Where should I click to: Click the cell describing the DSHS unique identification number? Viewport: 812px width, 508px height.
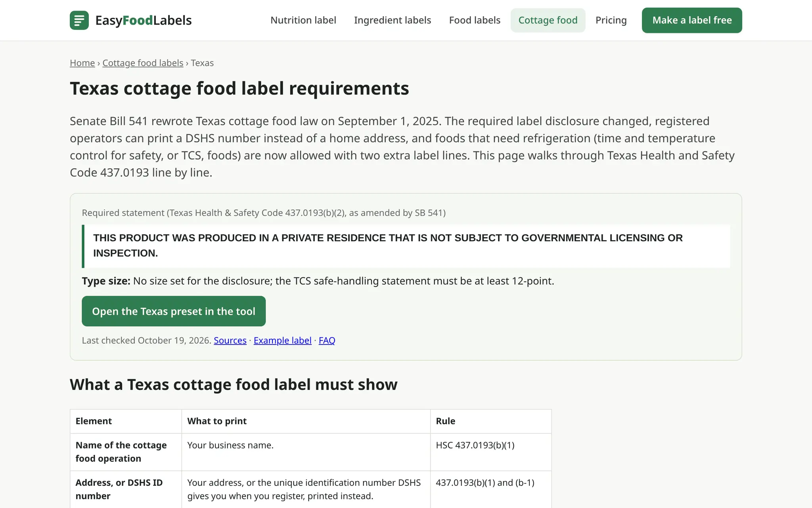tap(306, 489)
